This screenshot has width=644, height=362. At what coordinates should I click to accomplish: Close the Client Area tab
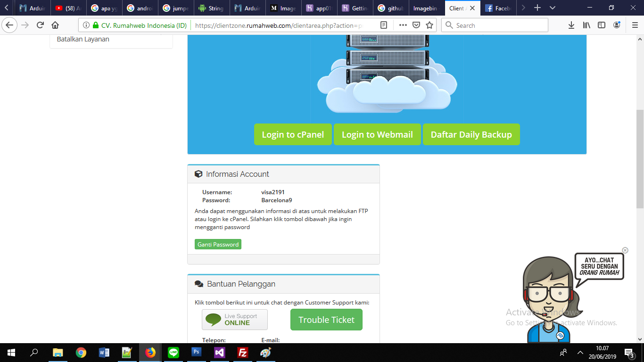pos(472,8)
